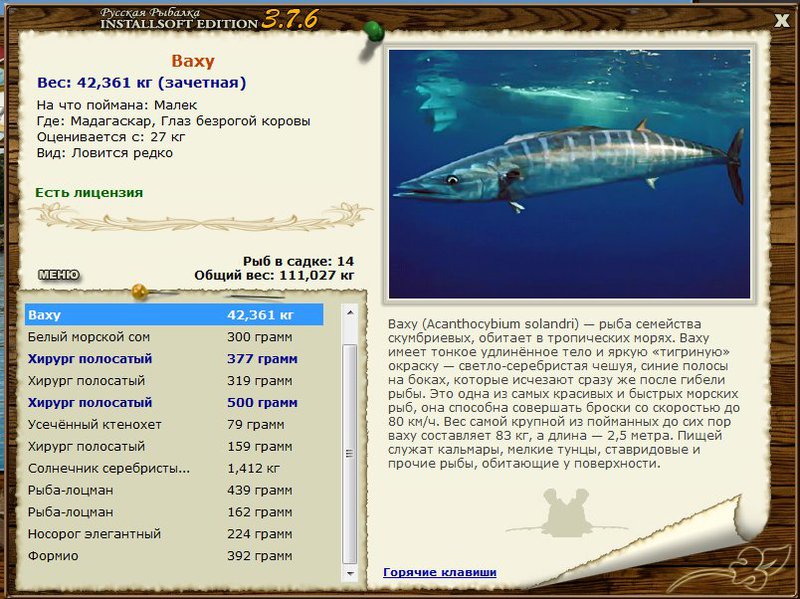
Task: Click the wahoo fish photo
Action: coord(569,174)
